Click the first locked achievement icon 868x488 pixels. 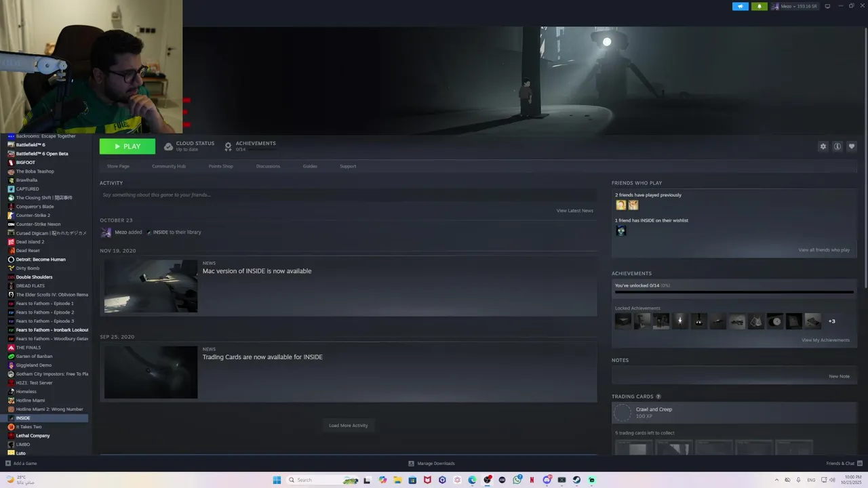tap(623, 321)
